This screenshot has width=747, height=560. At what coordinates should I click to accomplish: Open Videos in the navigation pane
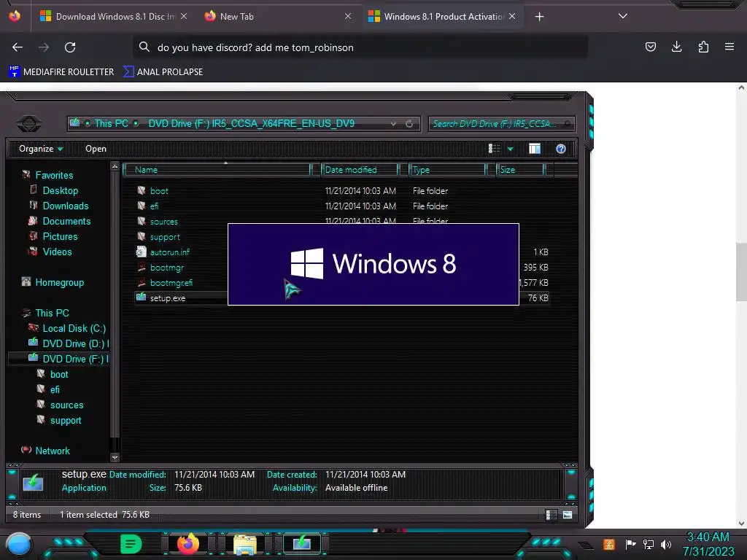coord(57,252)
